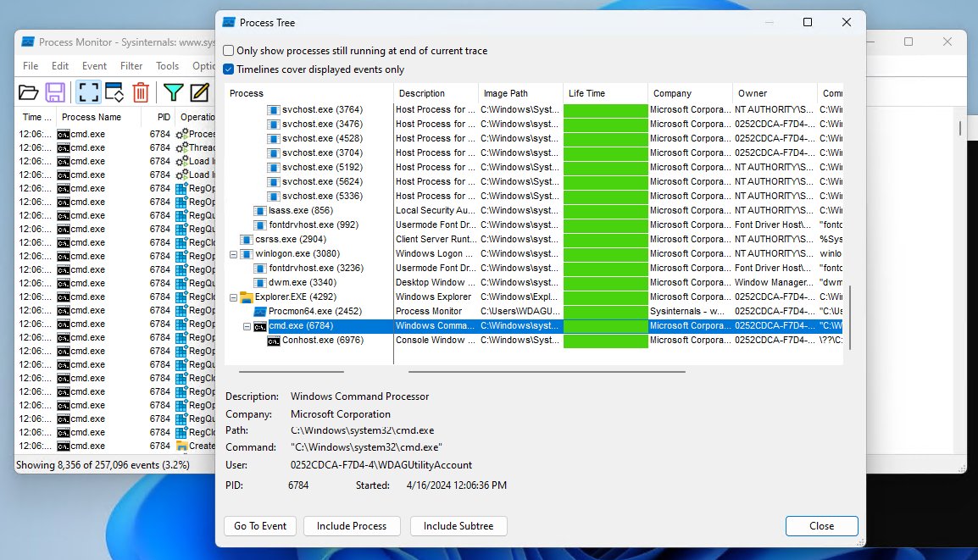This screenshot has height=560, width=978.
Task: Select the svchost.exe (5192) row
Action: coord(533,167)
